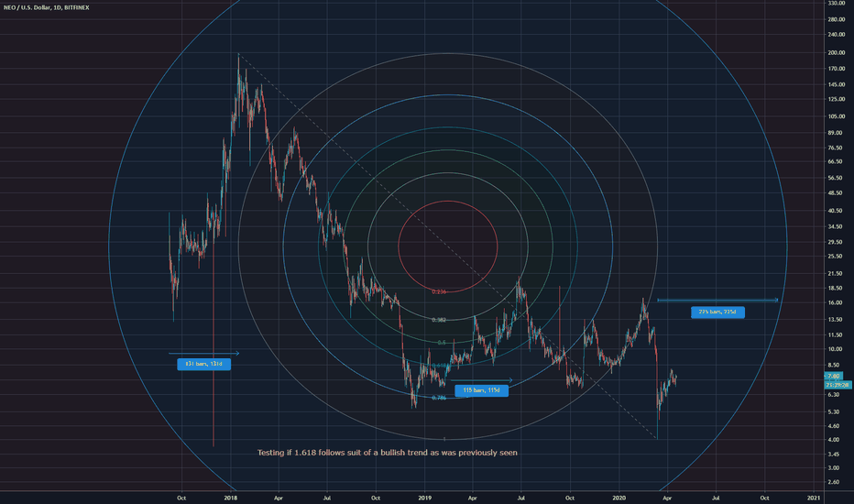
Task: Click the 330.00 label on the price axis
Action: [x=836, y=4]
